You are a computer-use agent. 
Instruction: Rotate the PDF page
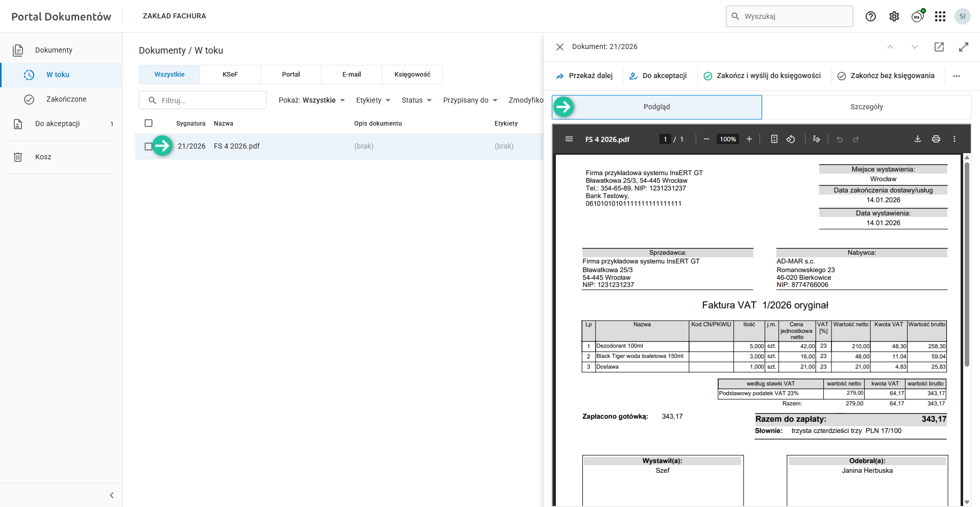[x=791, y=139]
